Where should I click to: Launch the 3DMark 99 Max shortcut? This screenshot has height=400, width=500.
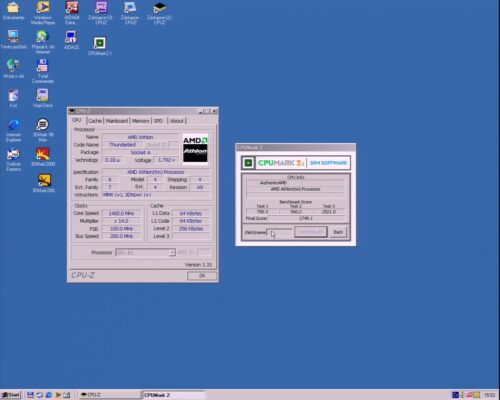tap(43, 130)
